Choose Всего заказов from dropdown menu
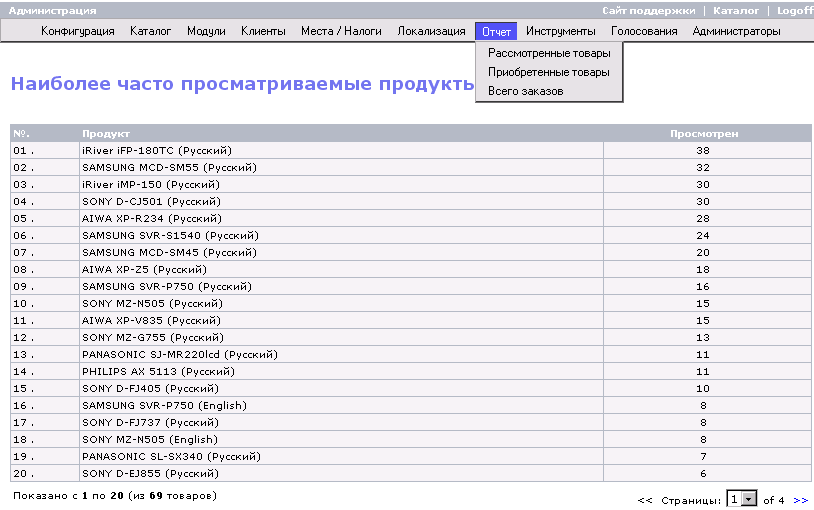Viewport: 814px width, 510px height. (525, 91)
